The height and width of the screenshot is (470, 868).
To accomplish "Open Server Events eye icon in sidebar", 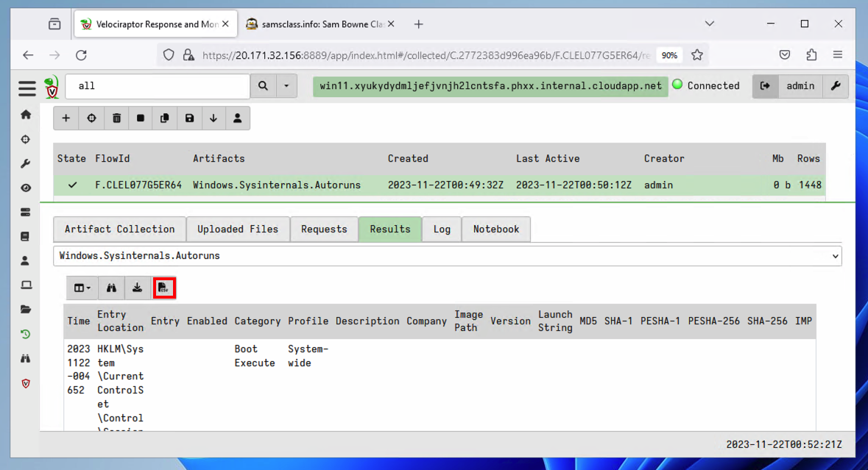I will (x=26, y=188).
